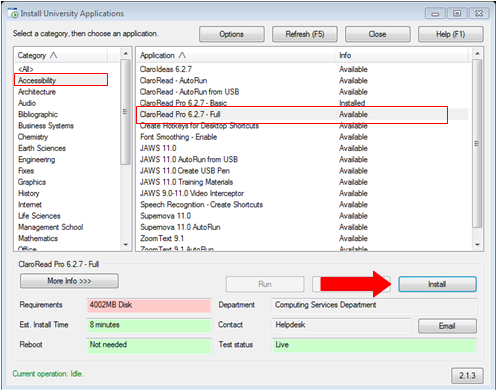Click the Computing Services Department field

pos(374,306)
